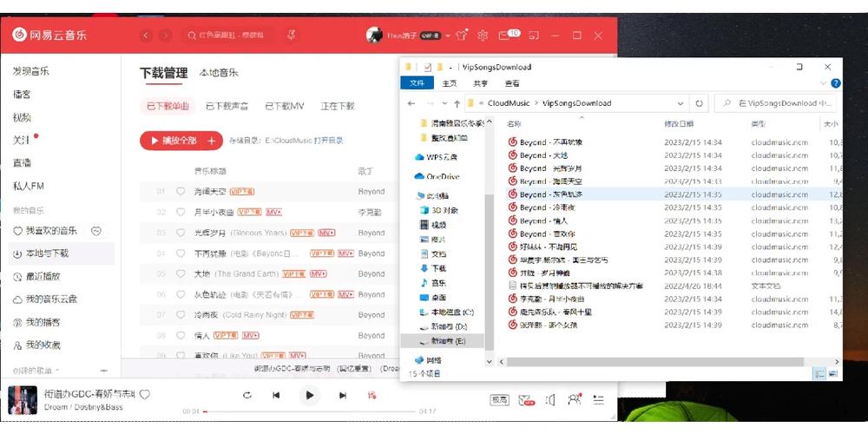Viewport: 868px width, 434px height.
Task: Open the listen-together icon
Action: coord(575,399)
